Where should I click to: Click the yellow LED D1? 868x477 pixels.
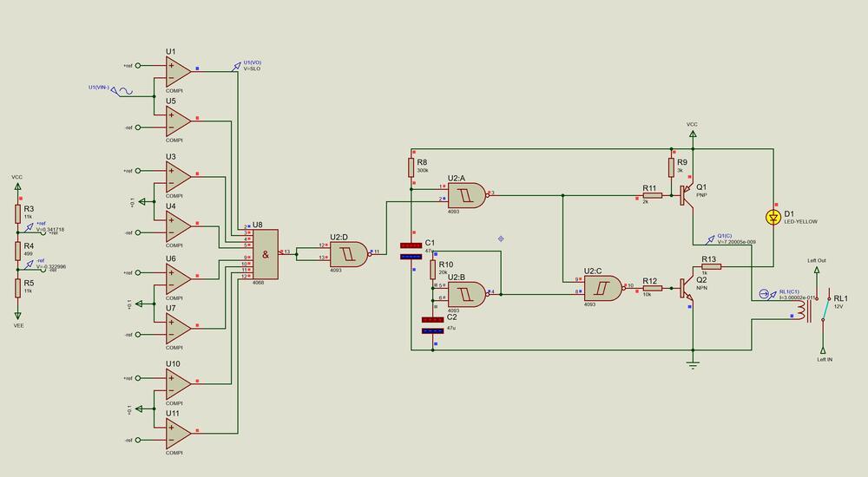[773, 216]
